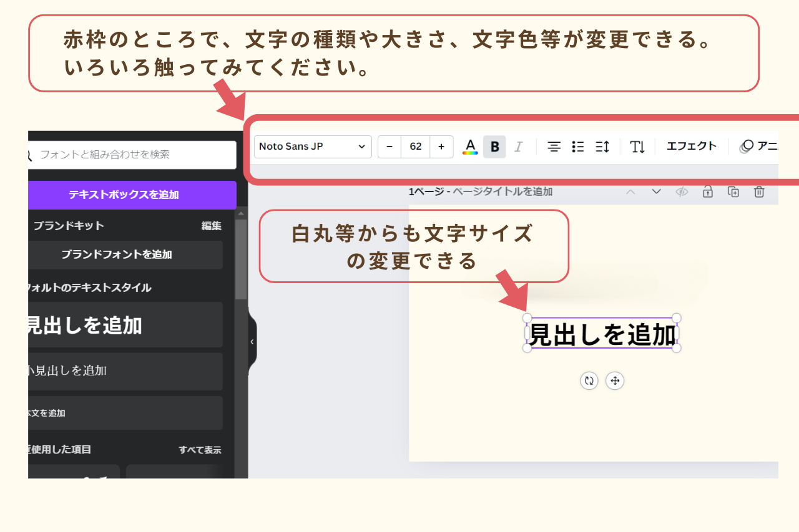Switch to vertical text direction
Screen dimensions: 799x532
click(637, 147)
